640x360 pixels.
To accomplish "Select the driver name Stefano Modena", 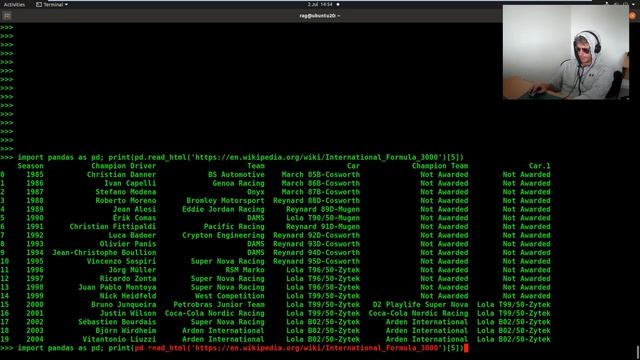I will (x=126, y=192).
